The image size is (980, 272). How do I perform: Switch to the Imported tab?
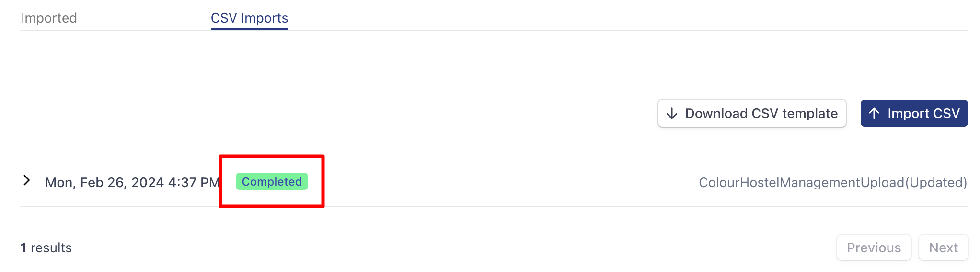49,18
